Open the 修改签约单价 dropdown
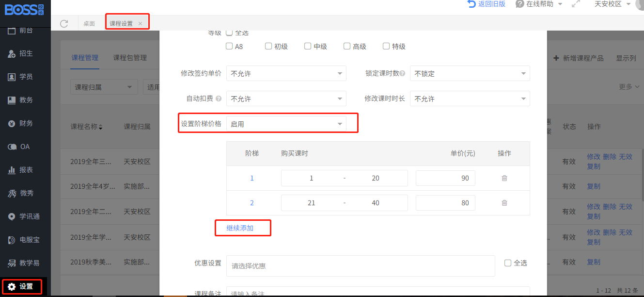Image resolution: width=644 pixels, height=297 pixels. tap(286, 73)
